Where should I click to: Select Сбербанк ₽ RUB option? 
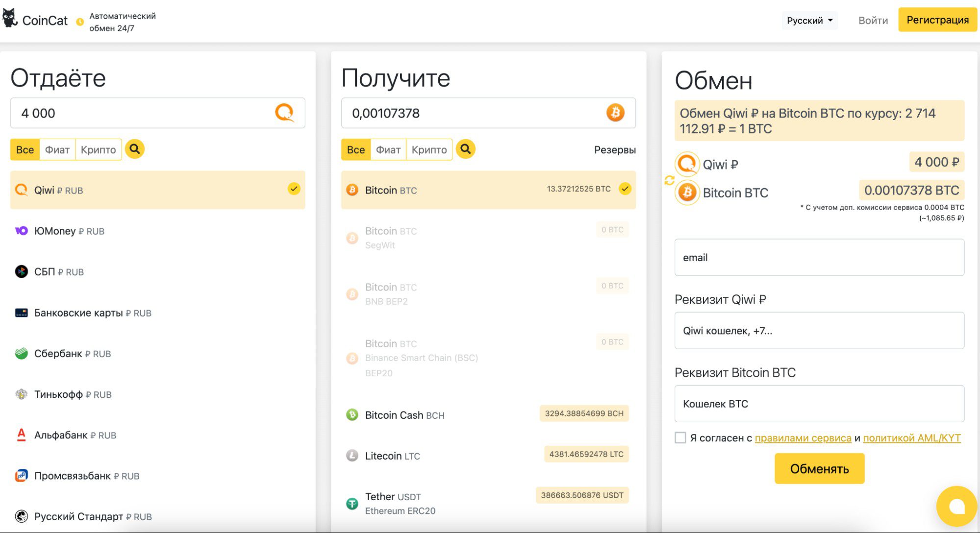(x=157, y=353)
